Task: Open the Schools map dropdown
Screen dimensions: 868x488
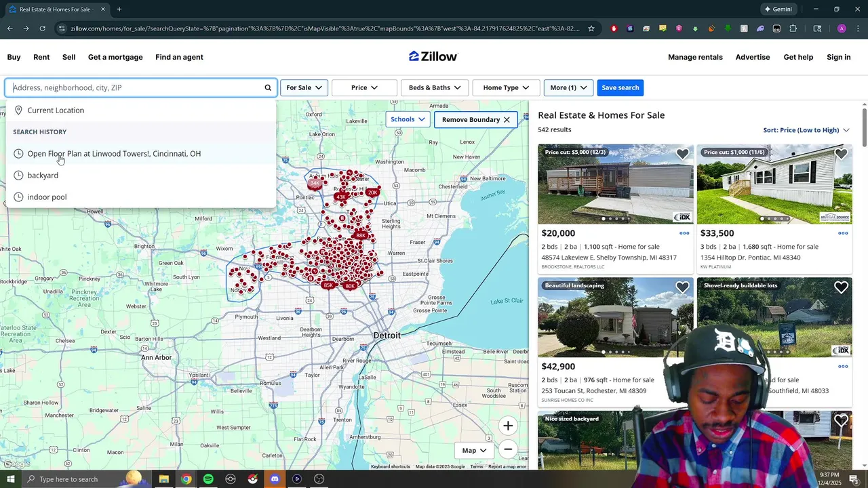Action: 408,119
